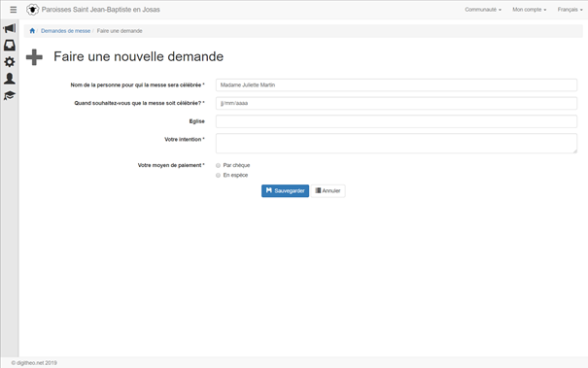Cancel the request with Annuler button
This screenshot has height=368, width=588.
click(328, 190)
